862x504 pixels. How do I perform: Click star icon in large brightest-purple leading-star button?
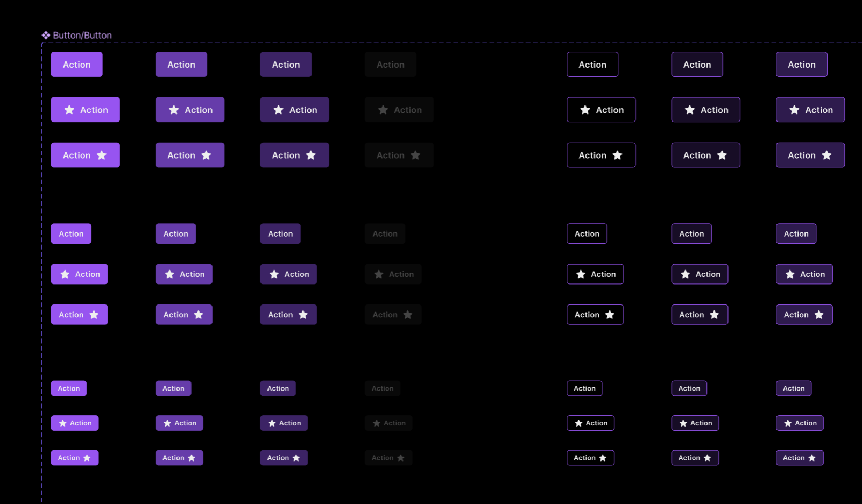point(69,110)
